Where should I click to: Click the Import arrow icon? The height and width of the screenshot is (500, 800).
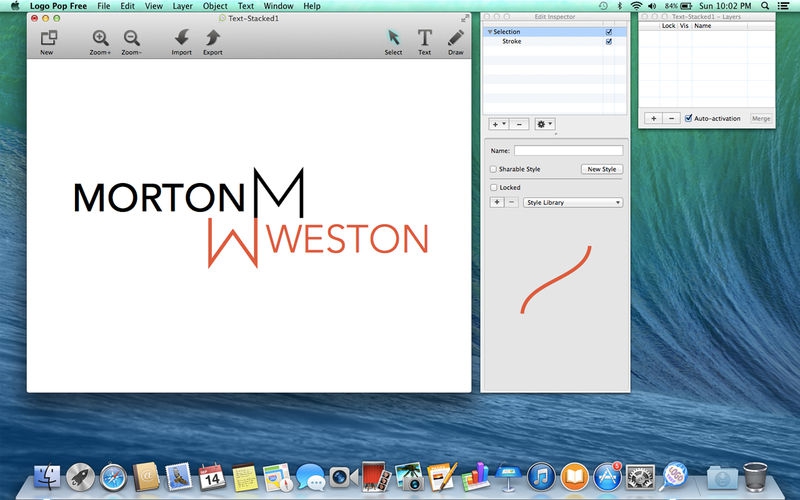[x=182, y=38]
